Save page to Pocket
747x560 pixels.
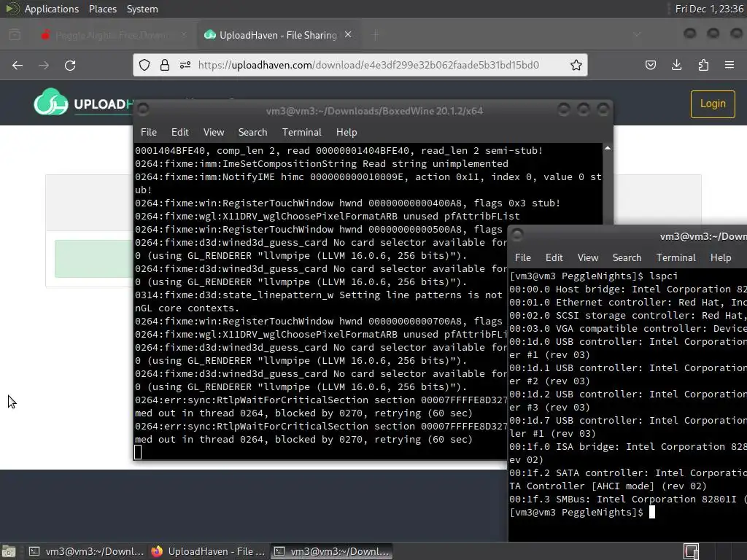click(650, 65)
